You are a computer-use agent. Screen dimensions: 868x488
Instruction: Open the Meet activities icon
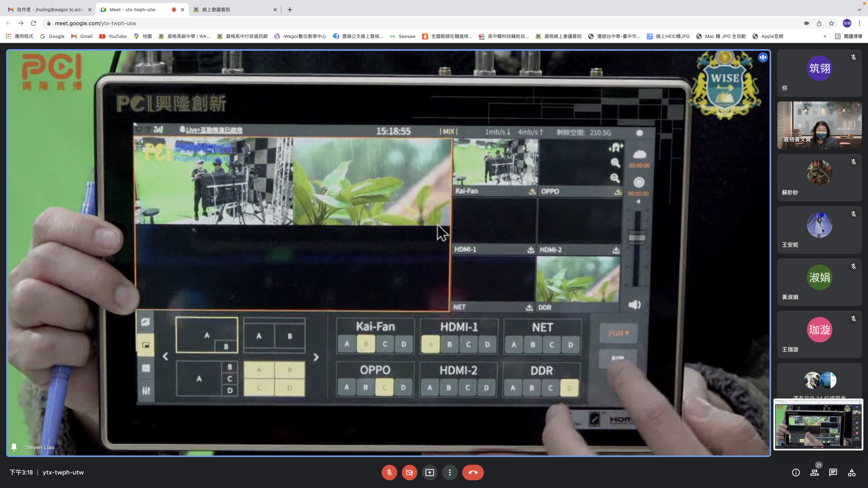[x=851, y=472]
